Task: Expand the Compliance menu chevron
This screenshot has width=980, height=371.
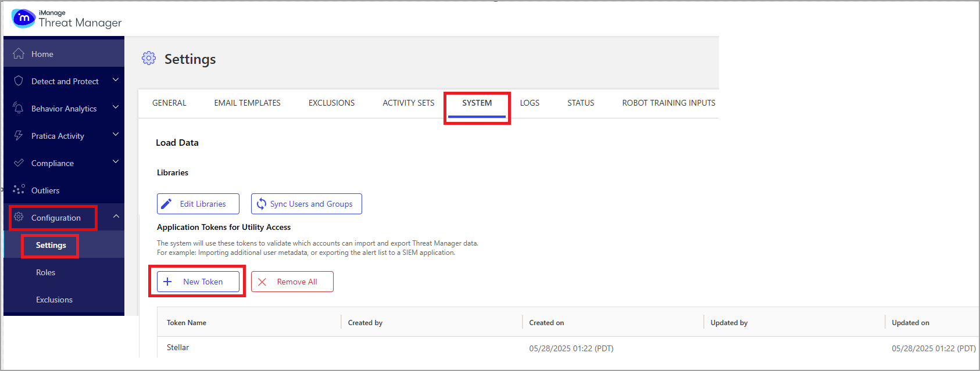Action: [116, 162]
